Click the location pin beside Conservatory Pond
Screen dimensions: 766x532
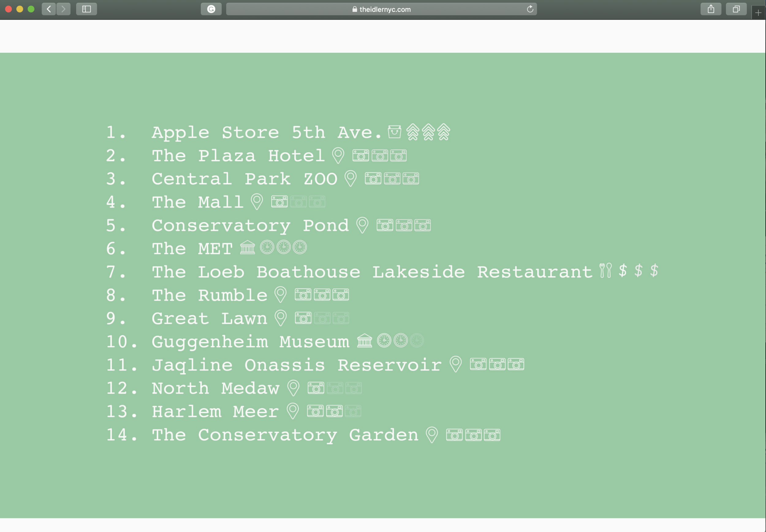click(x=362, y=225)
